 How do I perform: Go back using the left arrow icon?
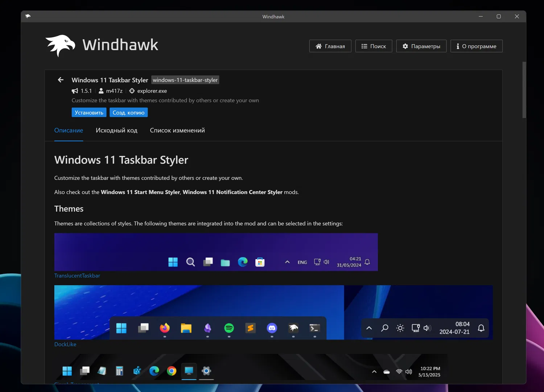click(61, 80)
